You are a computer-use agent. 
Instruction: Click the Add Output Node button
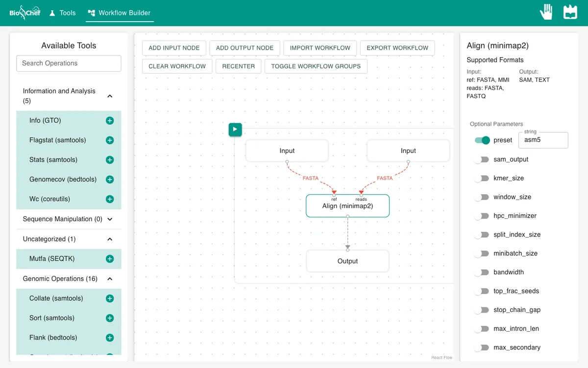click(245, 48)
